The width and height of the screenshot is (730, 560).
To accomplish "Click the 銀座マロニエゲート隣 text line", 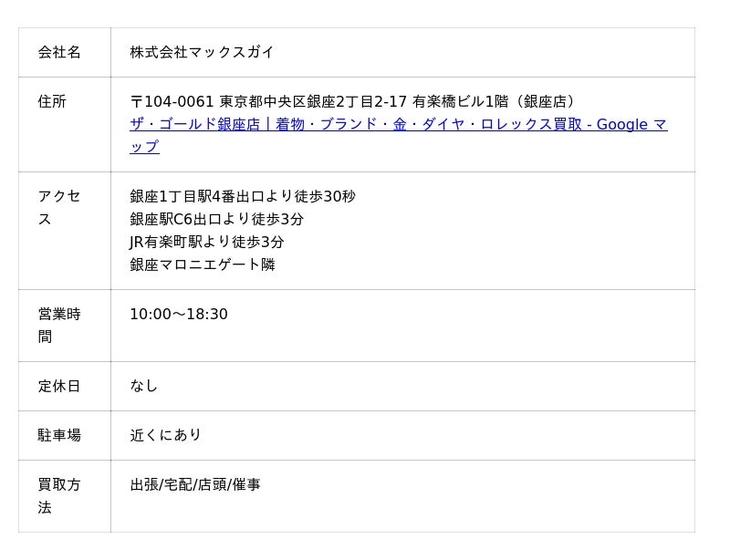I will 203,264.
